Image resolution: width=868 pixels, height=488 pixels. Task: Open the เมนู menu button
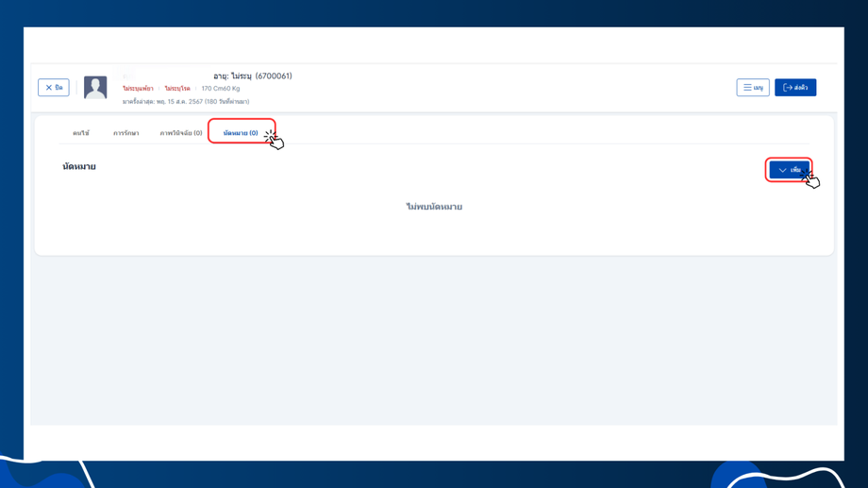tap(753, 88)
